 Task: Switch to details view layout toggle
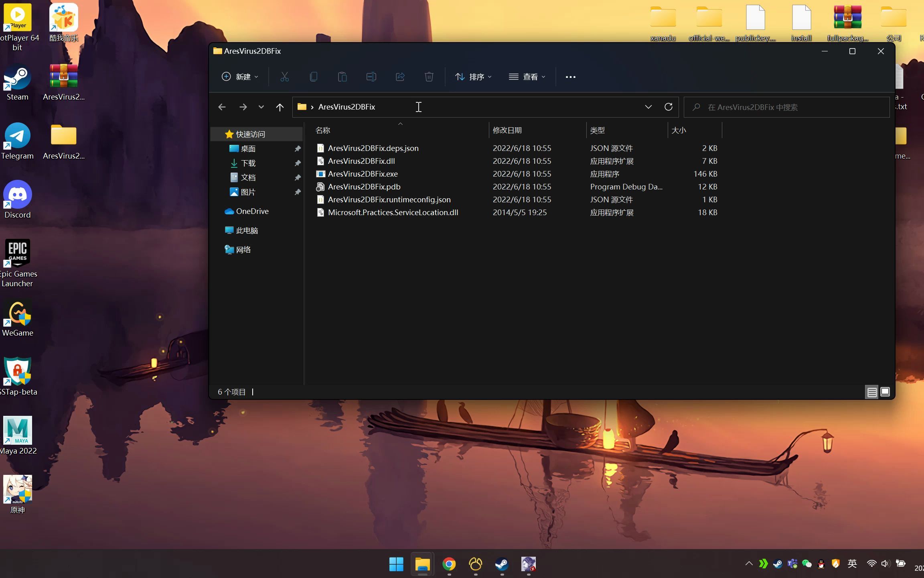tap(872, 392)
